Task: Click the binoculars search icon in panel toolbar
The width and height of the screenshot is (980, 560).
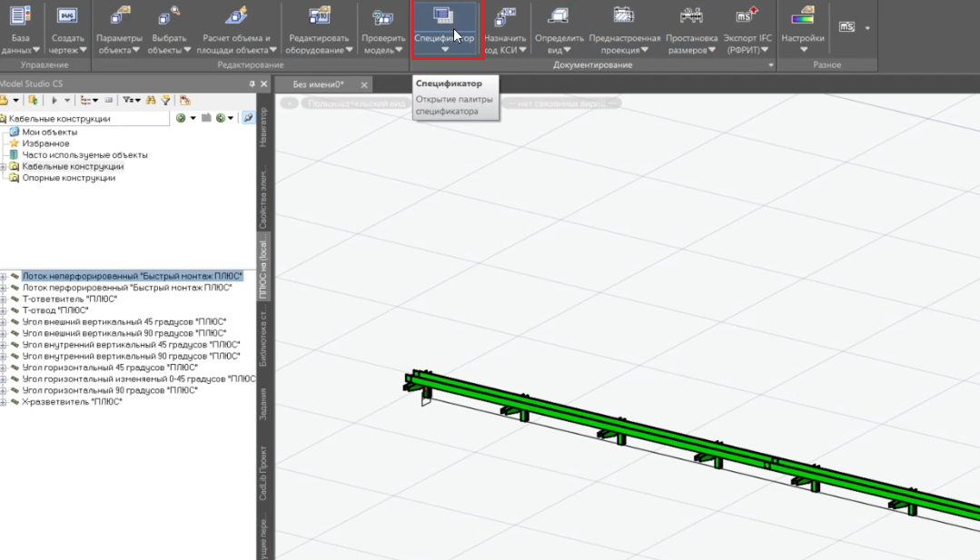Action: 151,100
